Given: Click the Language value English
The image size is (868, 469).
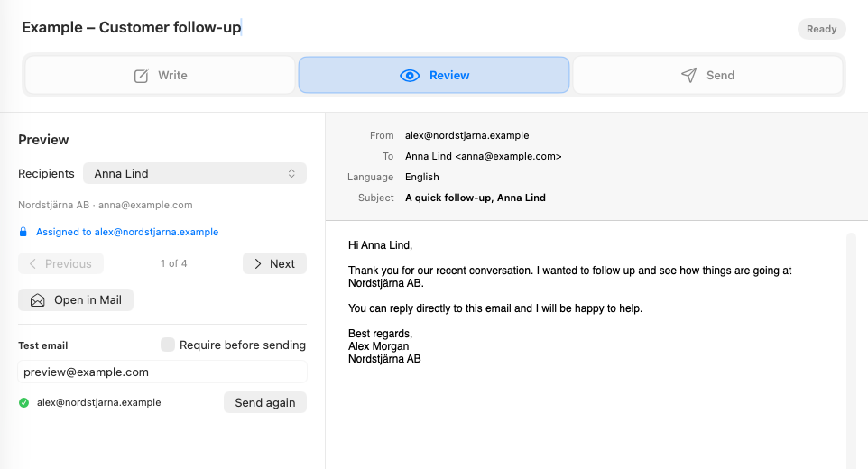Looking at the screenshot, I should (422, 177).
